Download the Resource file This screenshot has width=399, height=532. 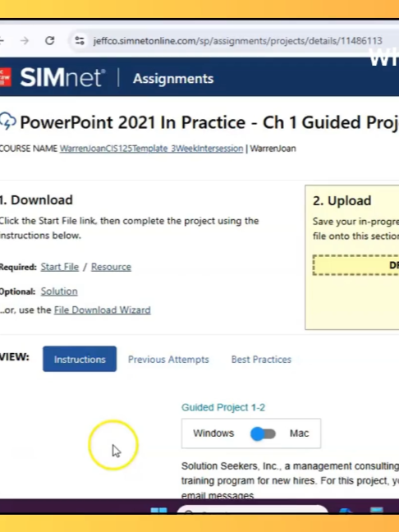coord(111,267)
